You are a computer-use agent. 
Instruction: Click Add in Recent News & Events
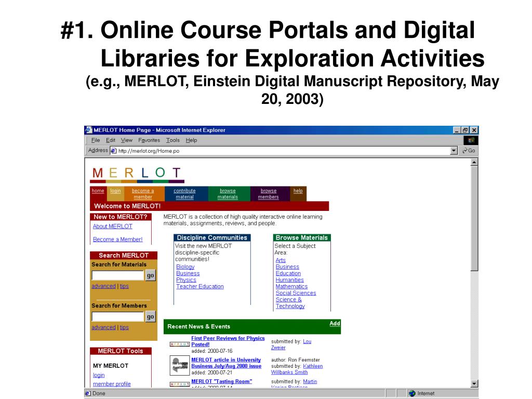click(335, 323)
